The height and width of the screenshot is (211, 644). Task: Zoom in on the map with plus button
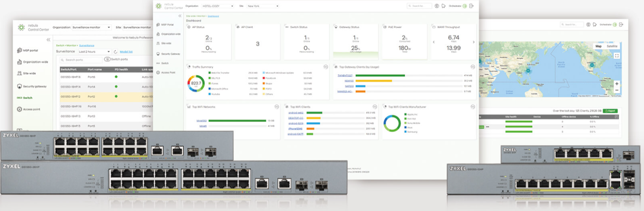[617, 83]
